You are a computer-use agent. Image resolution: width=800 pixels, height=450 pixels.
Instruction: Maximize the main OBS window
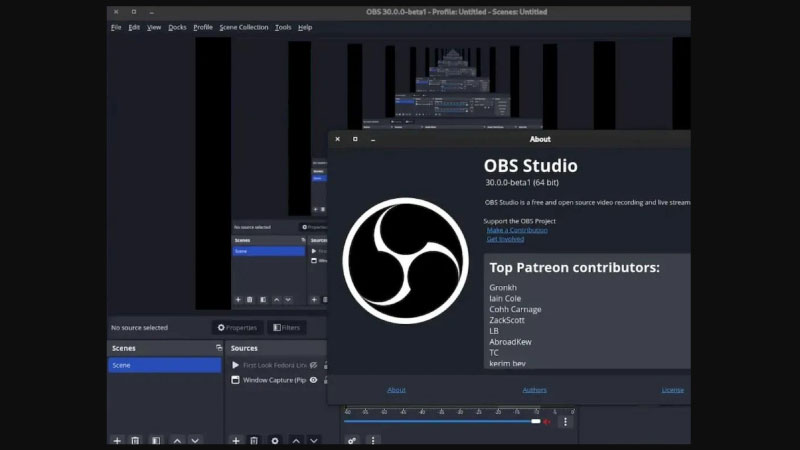click(x=134, y=12)
